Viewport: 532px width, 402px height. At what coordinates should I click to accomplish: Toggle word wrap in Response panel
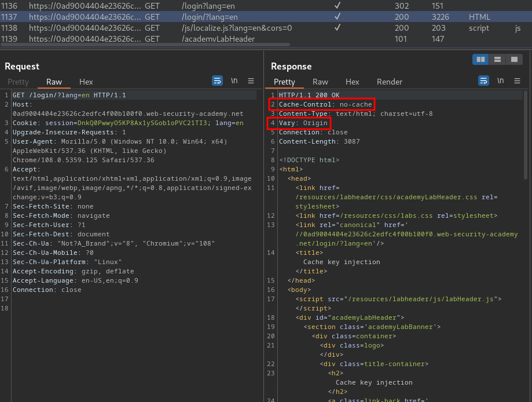pos(483,81)
